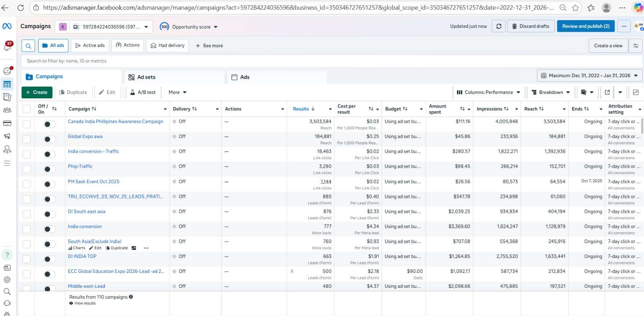Click the view settings sliders icon
The width and height of the screenshot is (644, 316).
[x=636, y=46]
